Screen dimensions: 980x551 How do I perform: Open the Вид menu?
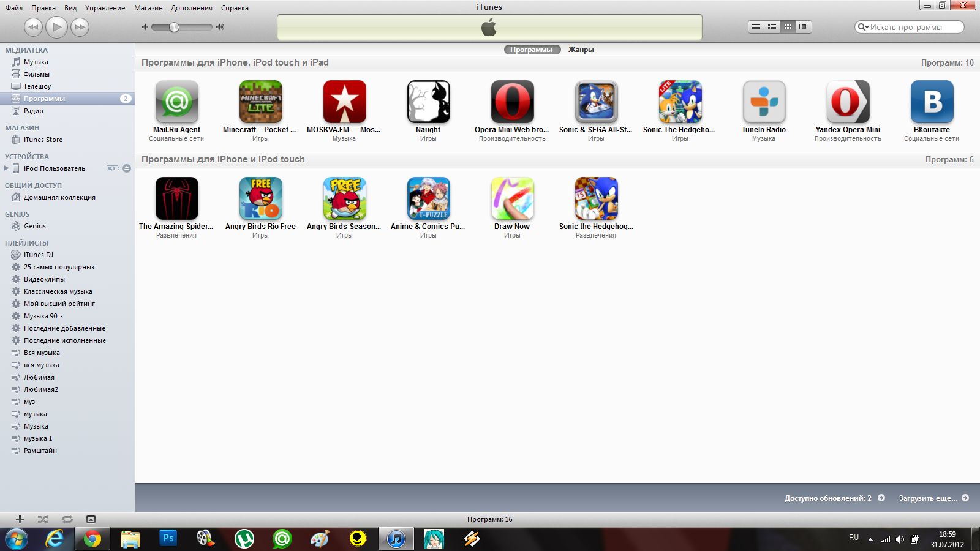tap(70, 8)
